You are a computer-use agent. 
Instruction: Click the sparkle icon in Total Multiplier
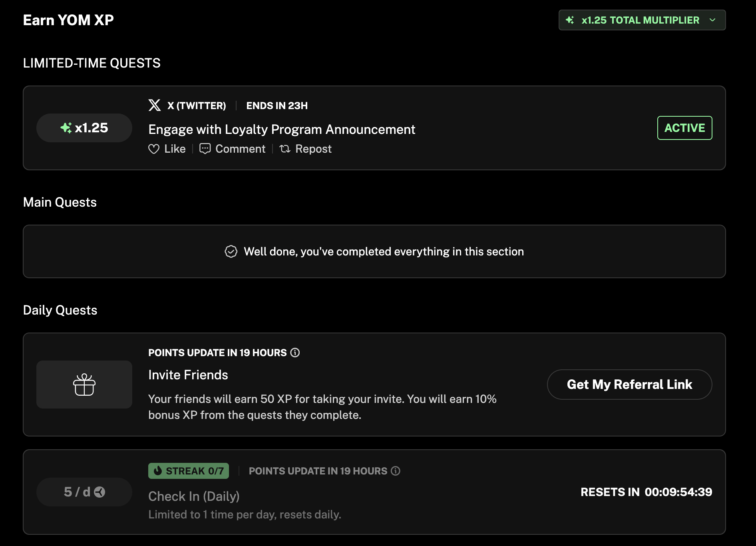(x=570, y=20)
